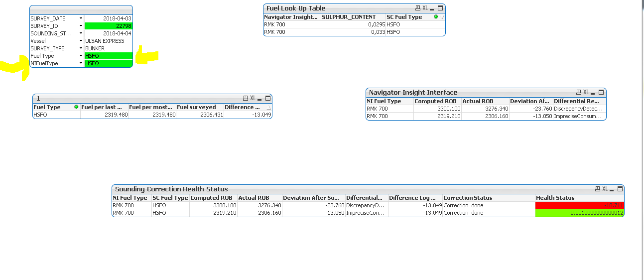Expand the SURVEY_TYPE dropdown
Viewport: 644px width, 280px height.
(81, 48)
